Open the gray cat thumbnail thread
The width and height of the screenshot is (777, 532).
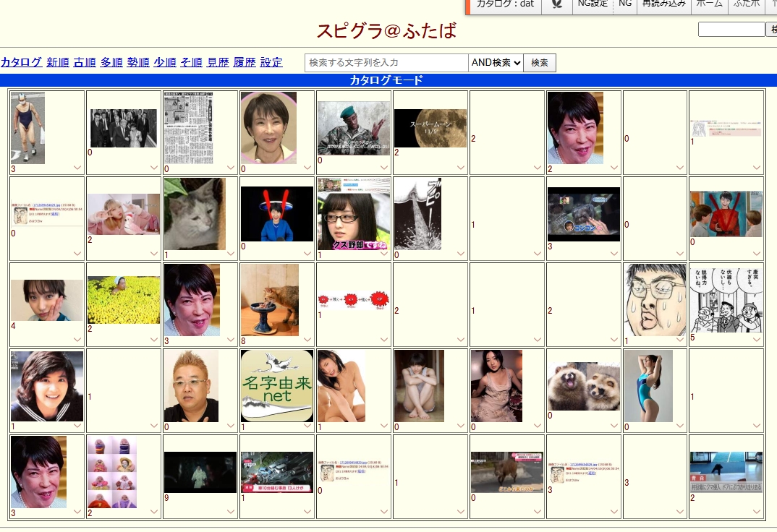click(x=194, y=214)
